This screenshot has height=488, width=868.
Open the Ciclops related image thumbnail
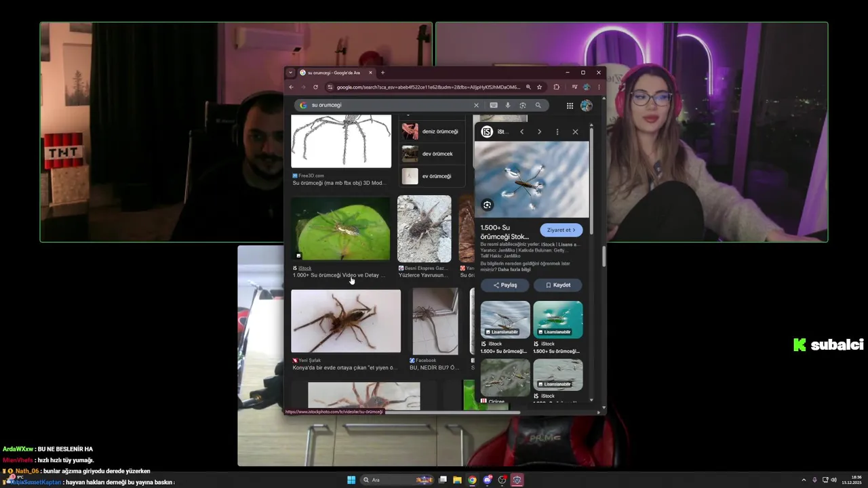[505, 378]
